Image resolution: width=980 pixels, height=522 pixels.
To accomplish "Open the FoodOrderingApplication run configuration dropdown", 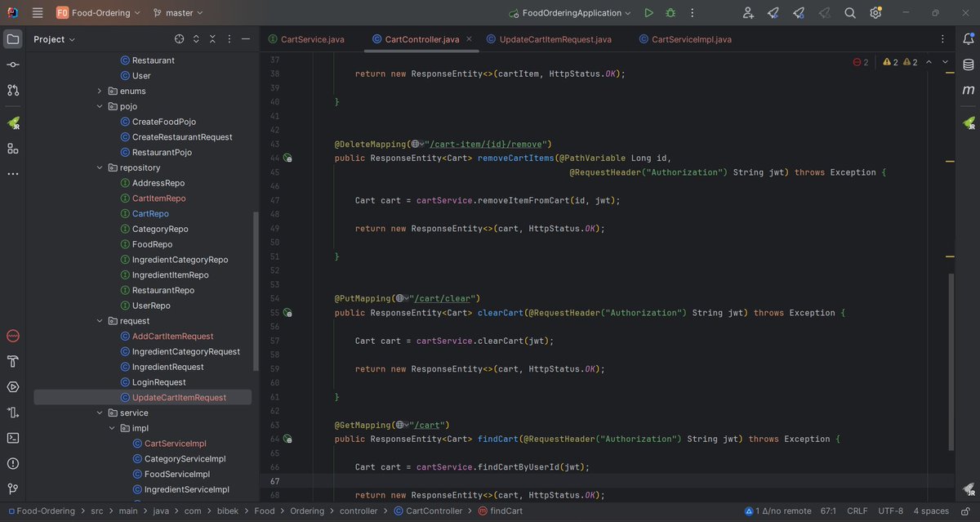I will (x=570, y=13).
